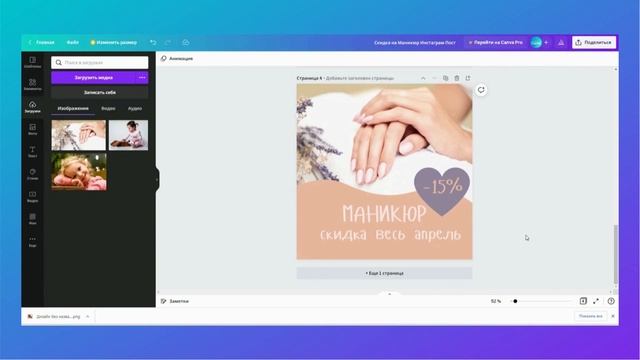Select the baby sitting upload thumbnail
Screen dimensions: 640x360
[x=129, y=135]
